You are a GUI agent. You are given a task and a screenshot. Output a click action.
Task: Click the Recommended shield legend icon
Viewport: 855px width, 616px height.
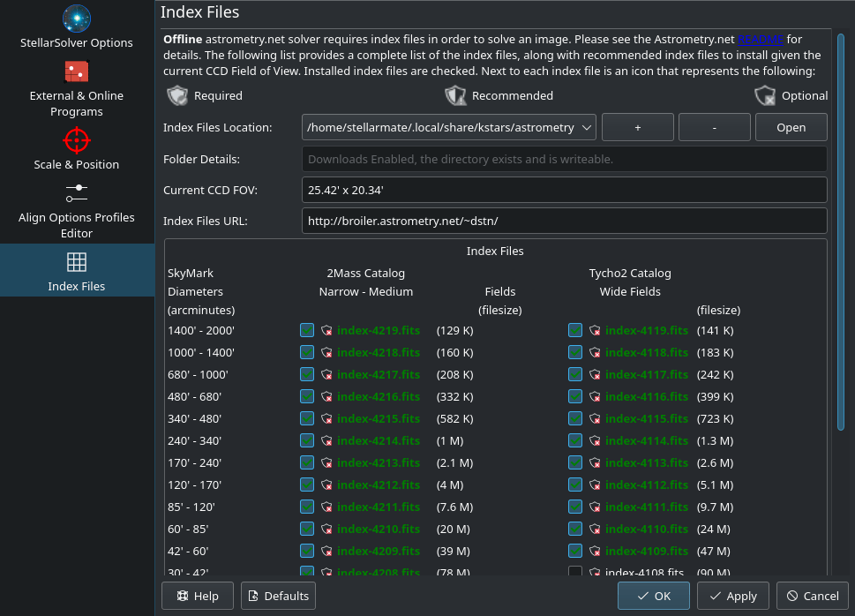click(x=455, y=95)
